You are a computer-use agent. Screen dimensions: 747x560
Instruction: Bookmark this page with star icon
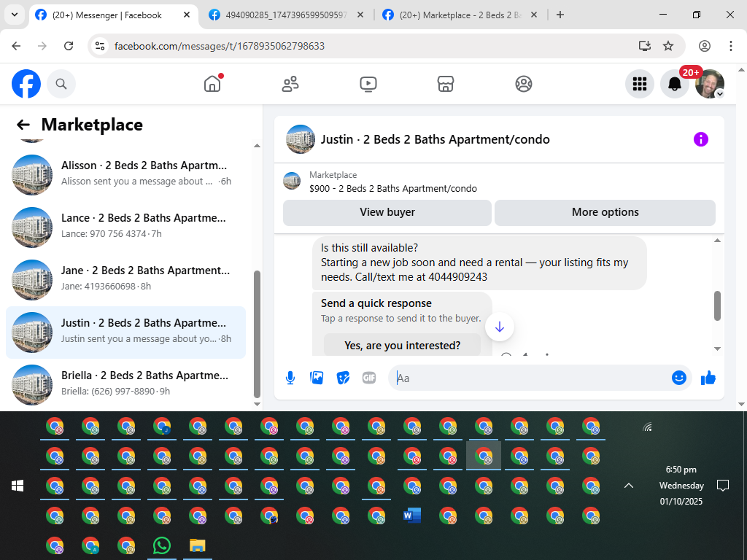click(668, 46)
